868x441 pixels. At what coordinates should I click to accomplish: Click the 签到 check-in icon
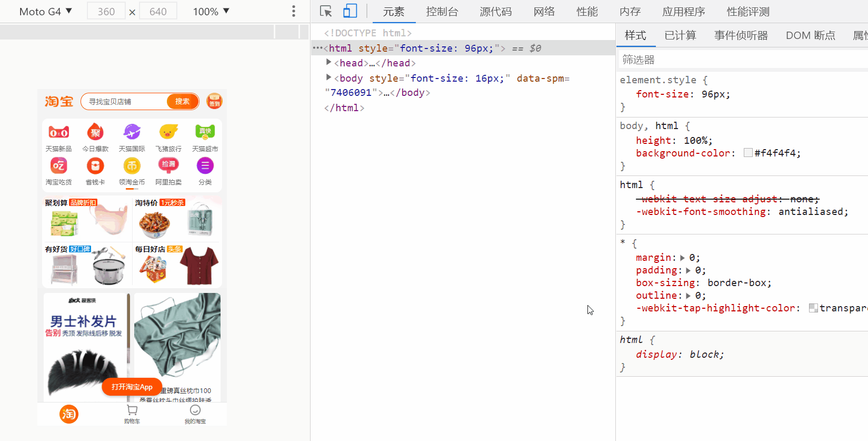(x=214, y=101)
